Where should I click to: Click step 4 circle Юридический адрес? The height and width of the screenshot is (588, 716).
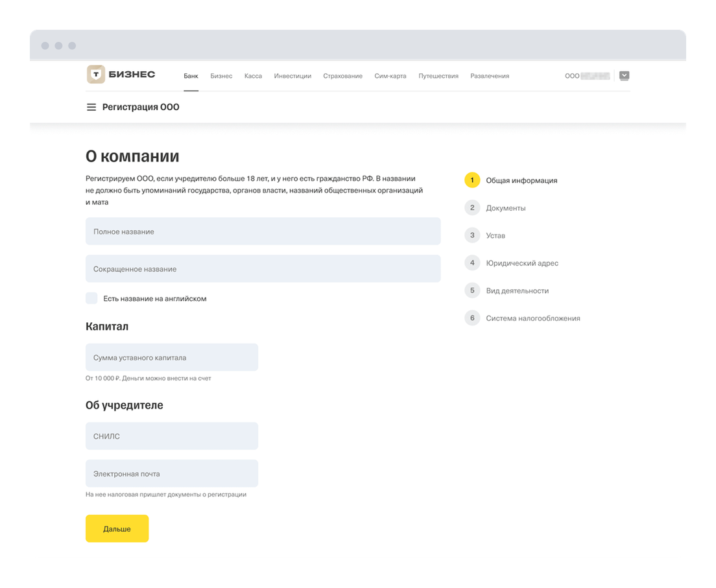[472, 263]
